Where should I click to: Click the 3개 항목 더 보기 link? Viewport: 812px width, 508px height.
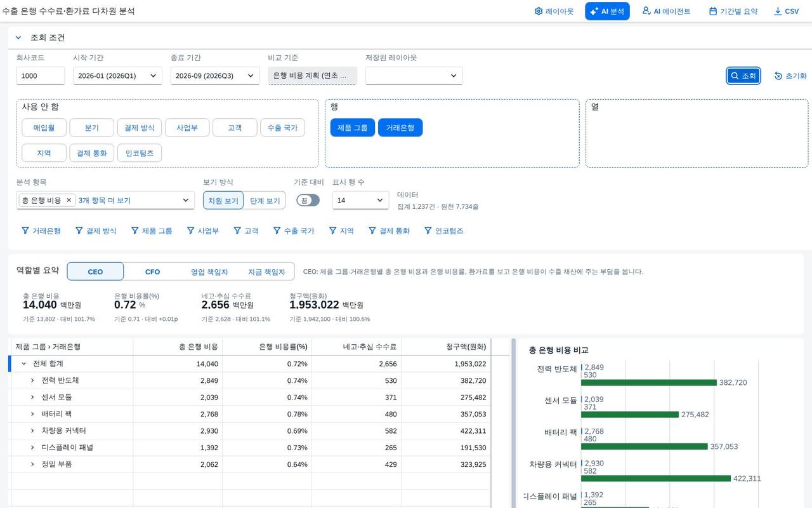click(105, 200)
